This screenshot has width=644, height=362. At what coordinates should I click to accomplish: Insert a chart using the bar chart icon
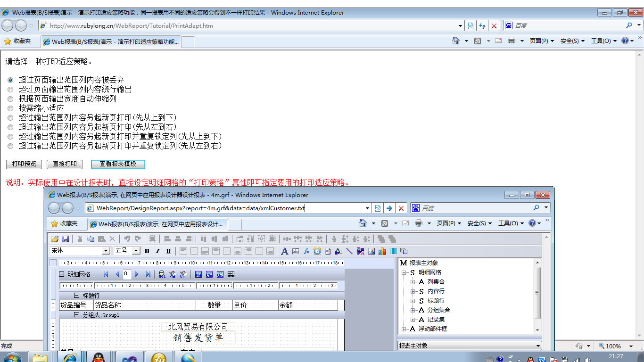coord(382,251)
